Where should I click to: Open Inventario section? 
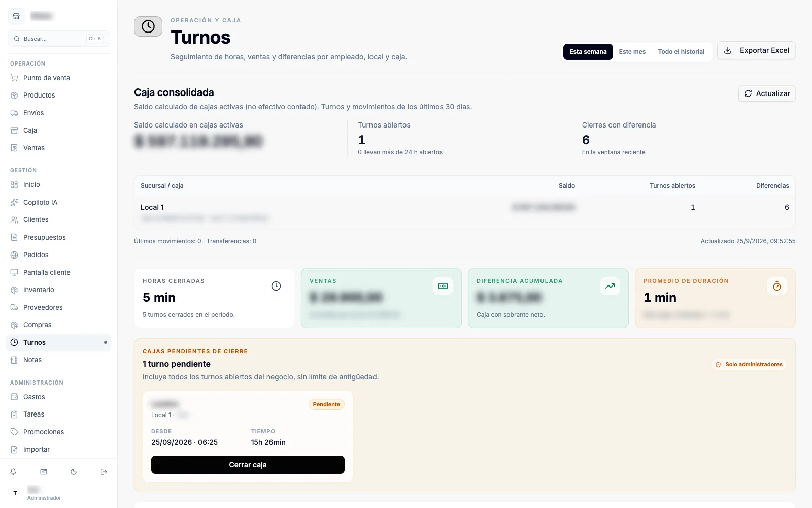coord(59,290)
